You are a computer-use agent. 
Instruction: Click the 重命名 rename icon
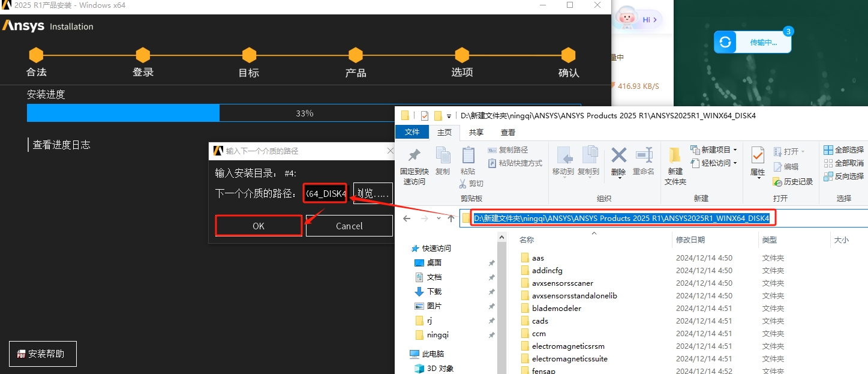click(644, 155)
